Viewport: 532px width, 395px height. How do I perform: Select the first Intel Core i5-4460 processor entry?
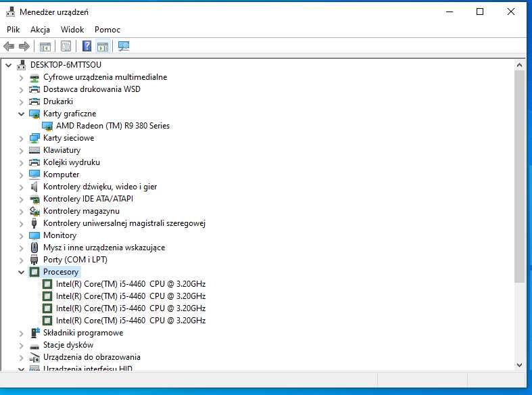coord(130,284)
